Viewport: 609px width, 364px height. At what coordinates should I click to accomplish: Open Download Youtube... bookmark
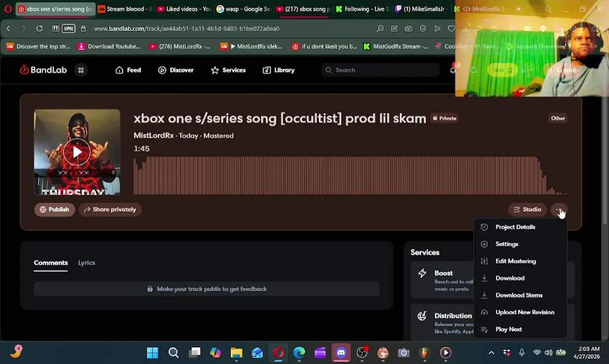tap(109, 47)
